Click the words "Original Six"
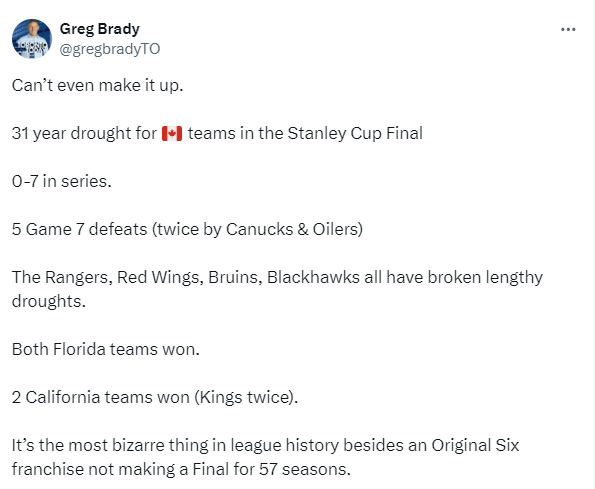The width and height of the screenshot is (595, 489). [475, 445]
